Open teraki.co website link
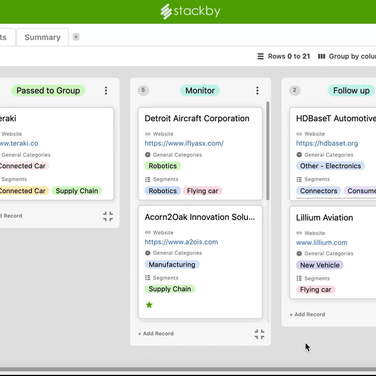The image size is (376, 376). tap(19, 143)
